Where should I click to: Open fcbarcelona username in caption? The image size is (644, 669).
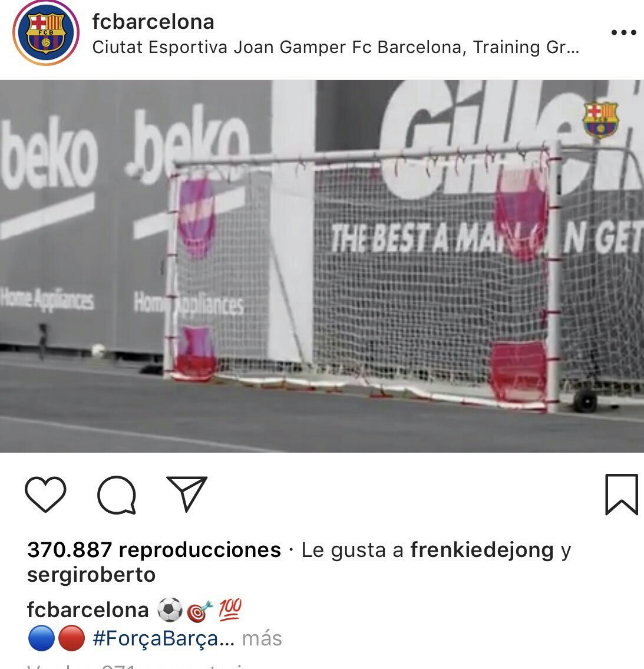[x=88, y=609]
